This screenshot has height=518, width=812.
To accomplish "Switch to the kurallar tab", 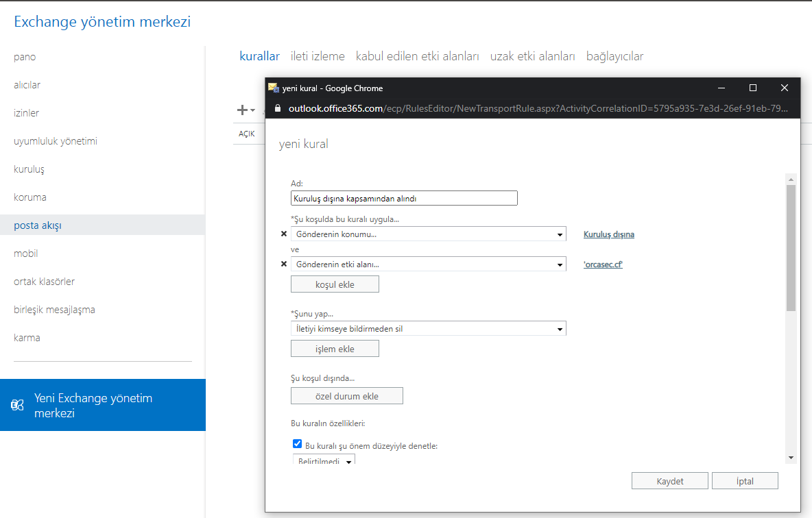I will click(x=259, y=56).
